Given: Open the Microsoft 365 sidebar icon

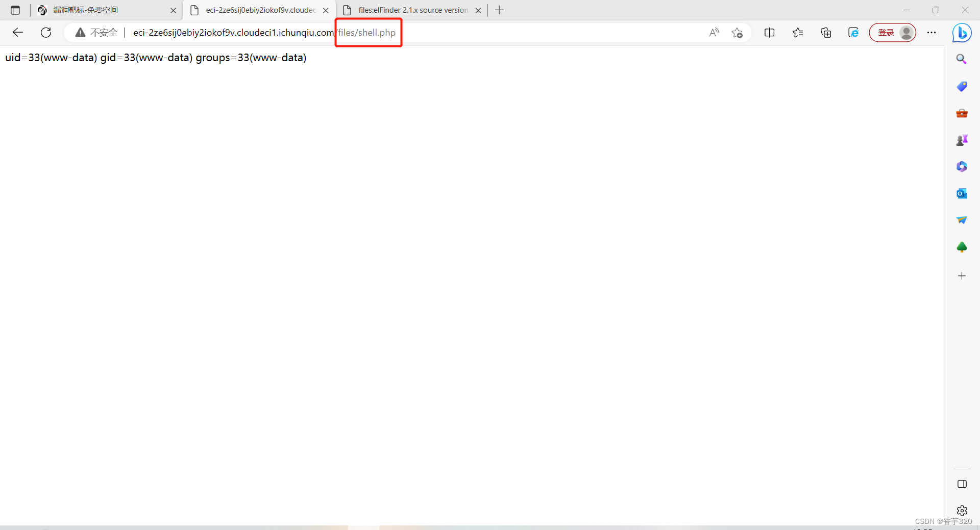Looking at the screenshot, I should point(962,166).
